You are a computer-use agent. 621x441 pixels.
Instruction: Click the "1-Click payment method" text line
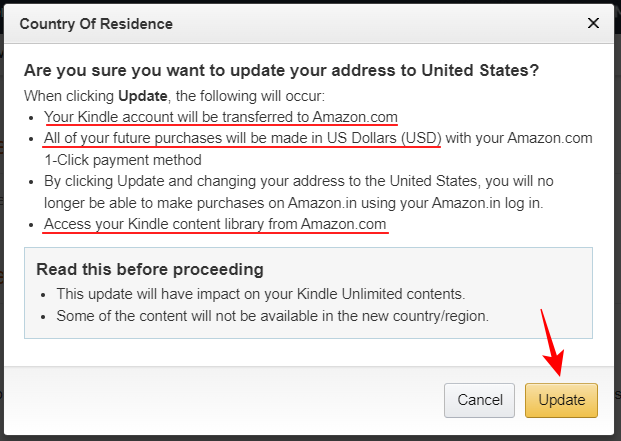[122, 159]
